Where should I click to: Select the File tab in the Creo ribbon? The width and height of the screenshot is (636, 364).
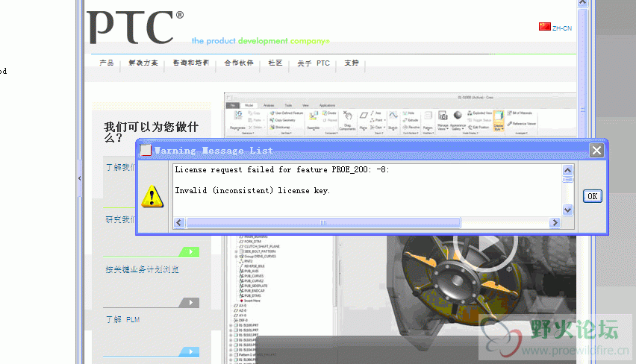click(x=233, y=105)
